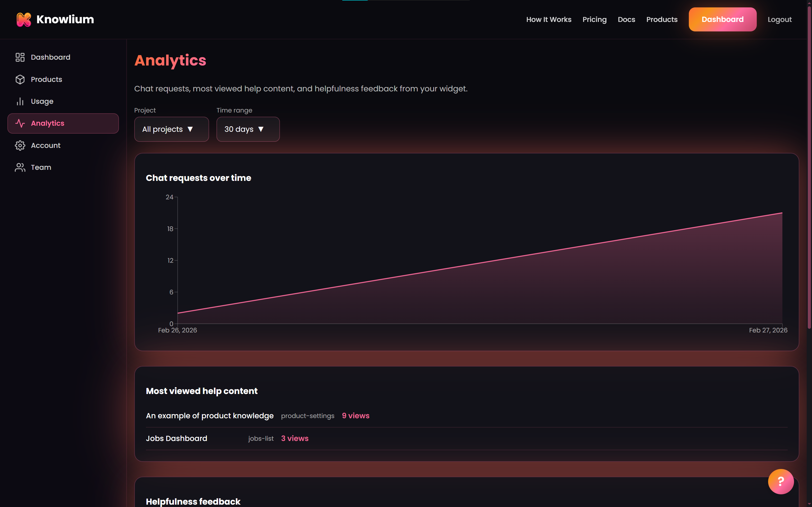Open Account settings via the gear icon

click(x=20, y=145)
